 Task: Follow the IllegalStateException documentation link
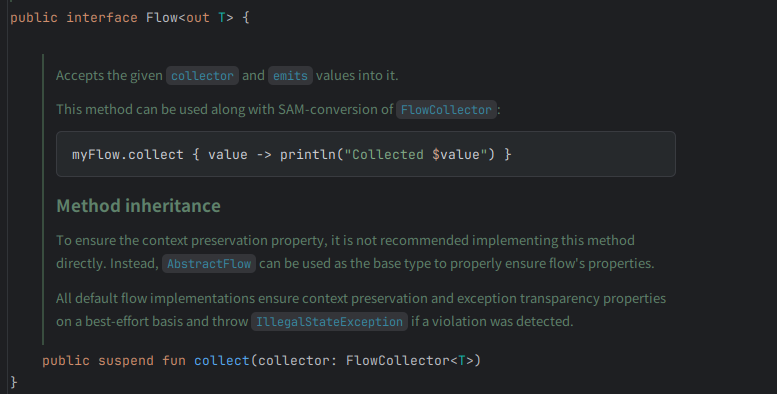329,322
